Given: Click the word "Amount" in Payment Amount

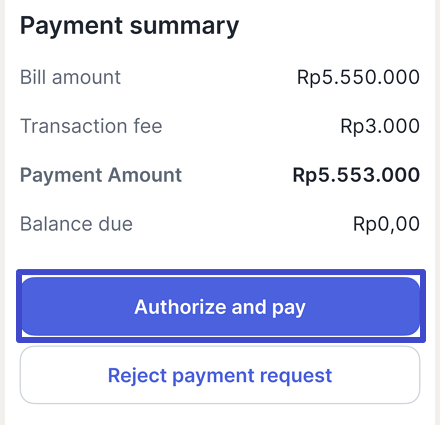Looking at the screenshot, I should [x=145, y=175].
